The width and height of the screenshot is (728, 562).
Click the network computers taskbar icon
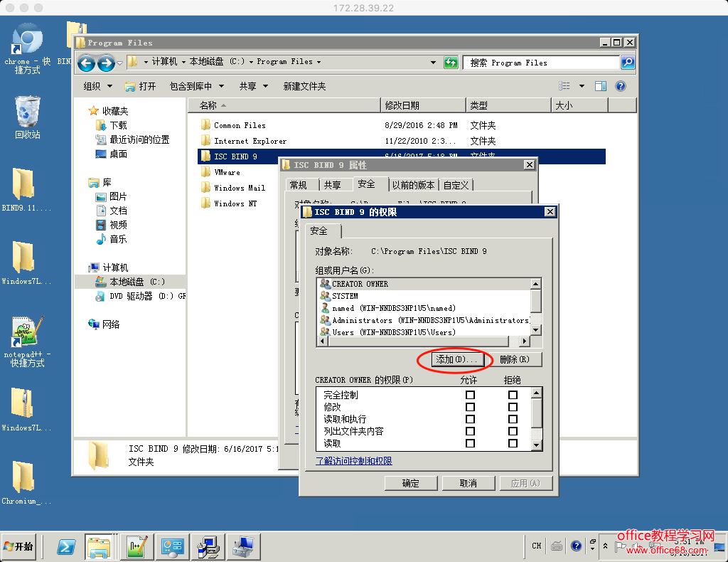(208, 546)
